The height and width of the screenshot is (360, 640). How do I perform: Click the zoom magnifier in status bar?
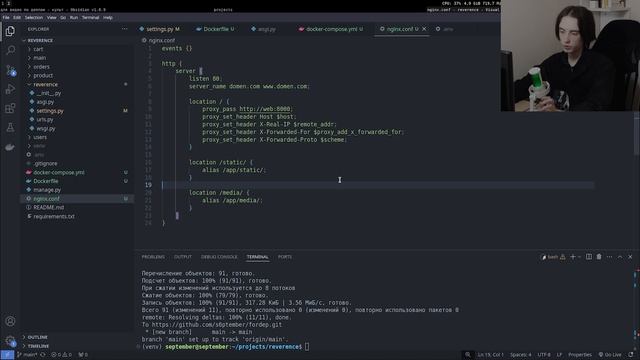[468, 355]
